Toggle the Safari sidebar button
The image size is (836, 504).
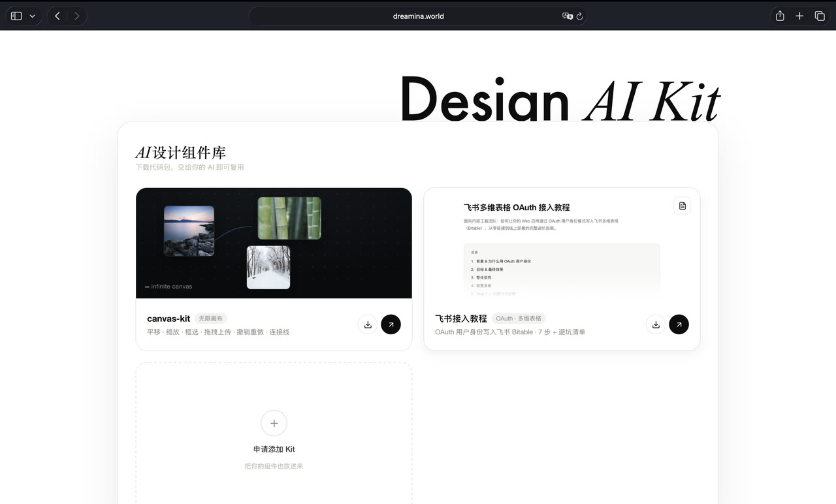[16, 16]
